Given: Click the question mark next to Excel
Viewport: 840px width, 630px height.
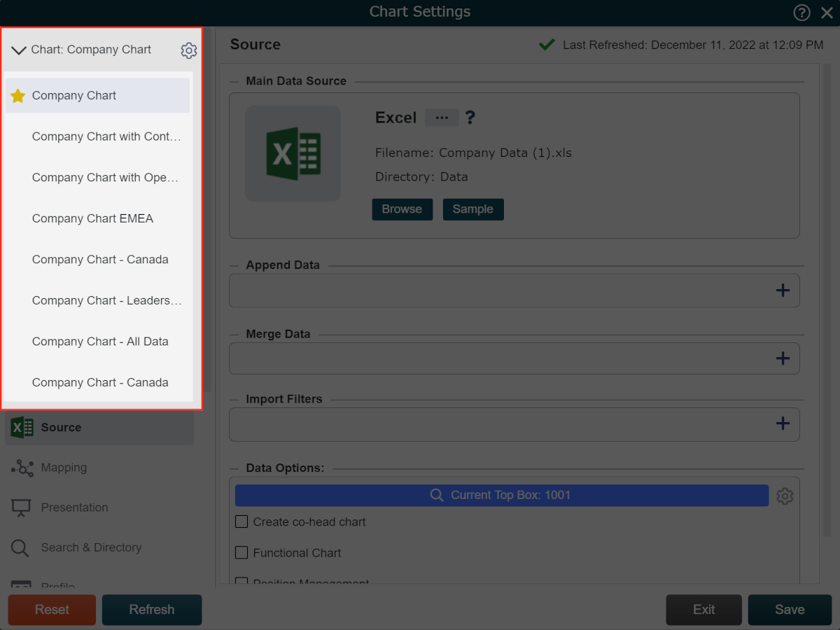Looking at the screenshot, I should pos(470,118).
